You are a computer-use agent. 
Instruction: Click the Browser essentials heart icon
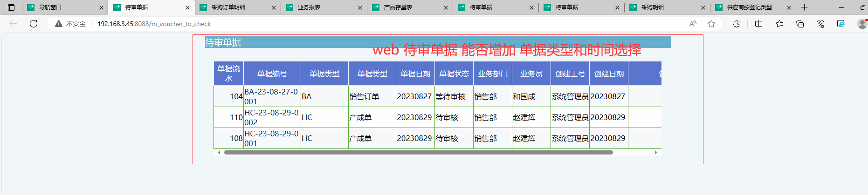(x=820, y=24)
